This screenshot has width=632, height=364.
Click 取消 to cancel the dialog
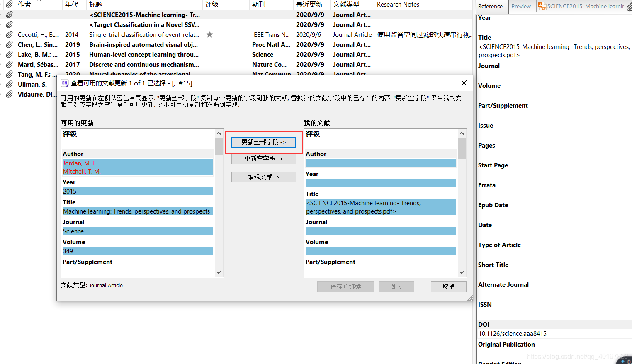point(449,287)
